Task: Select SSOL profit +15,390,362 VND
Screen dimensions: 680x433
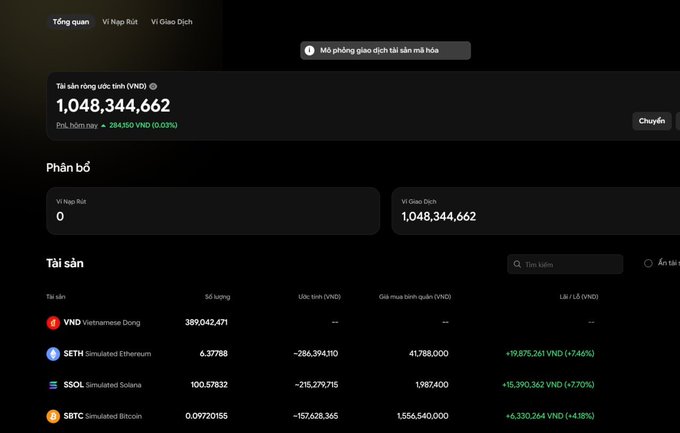Action: [548, 385]
